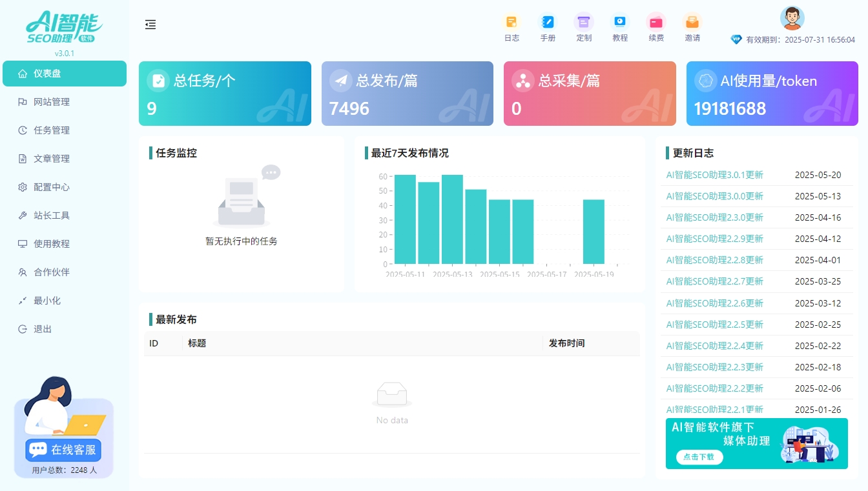The image size is (868, 491).
Task: Click the 总发布/篇 statistics card
Action: click(407, 94)
